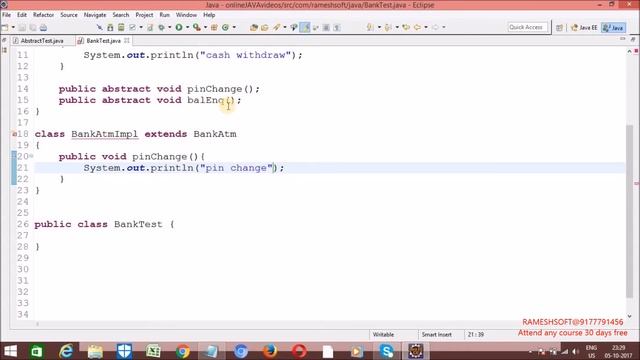Open the Windows Start button
Image resolution: width=640 pixels, height=360 pixels.
10,351
